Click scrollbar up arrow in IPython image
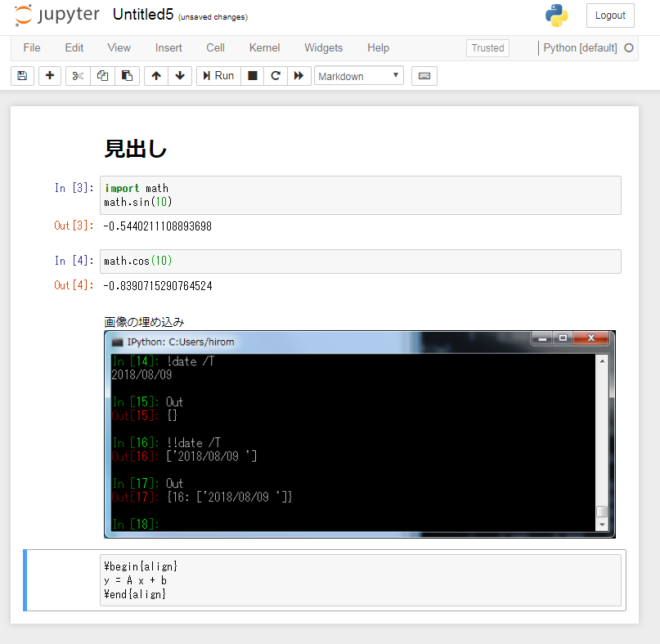 (602, 361)
